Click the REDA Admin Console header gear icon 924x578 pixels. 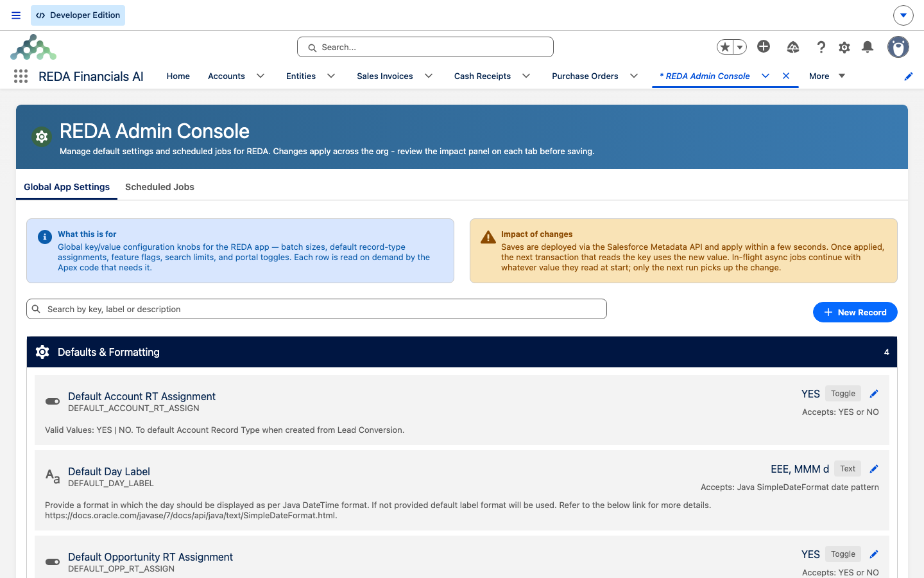tap(42, 137)
